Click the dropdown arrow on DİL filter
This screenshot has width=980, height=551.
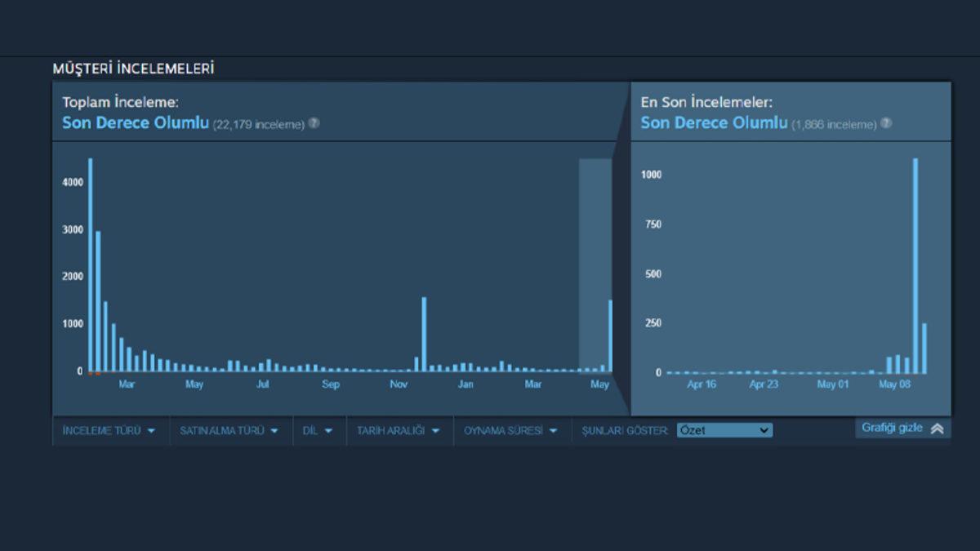tap(330, 430)
